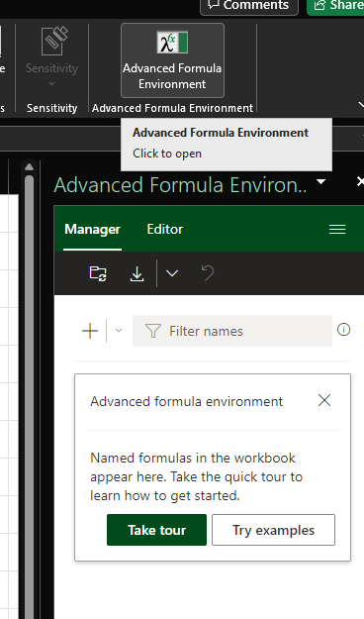Open the Advanced Formula Environment ribbon button
The width and height of the screenshot is (364, 619).
pos(172,60)
